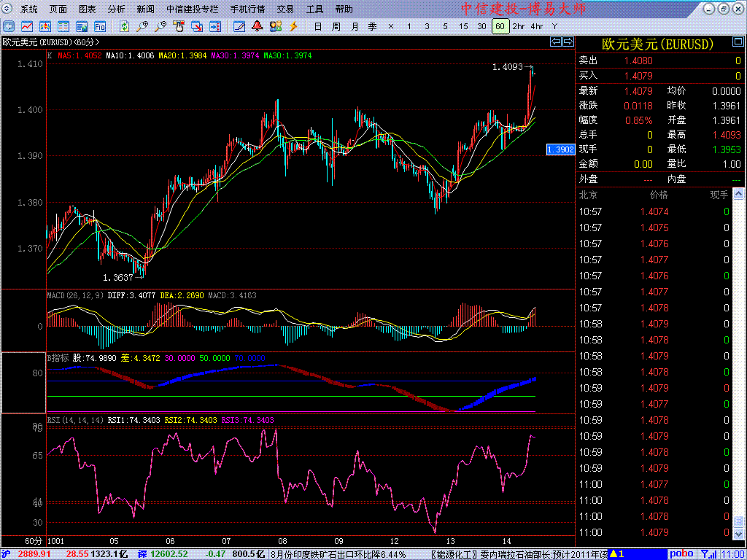This screenshot has width=747, height=560.
Task: Select the monthly 月 period
Action: pyautogui.click(x=355, y=26)
